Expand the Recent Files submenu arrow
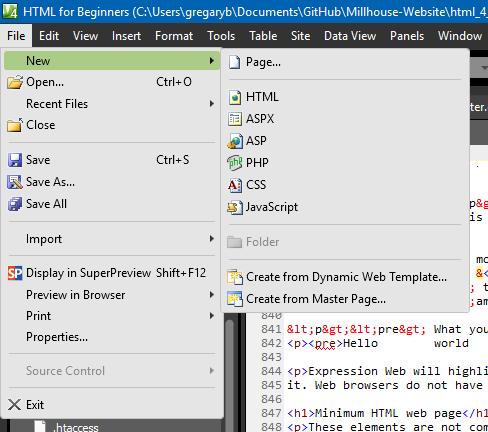488x432 pixels. [212, 104]
